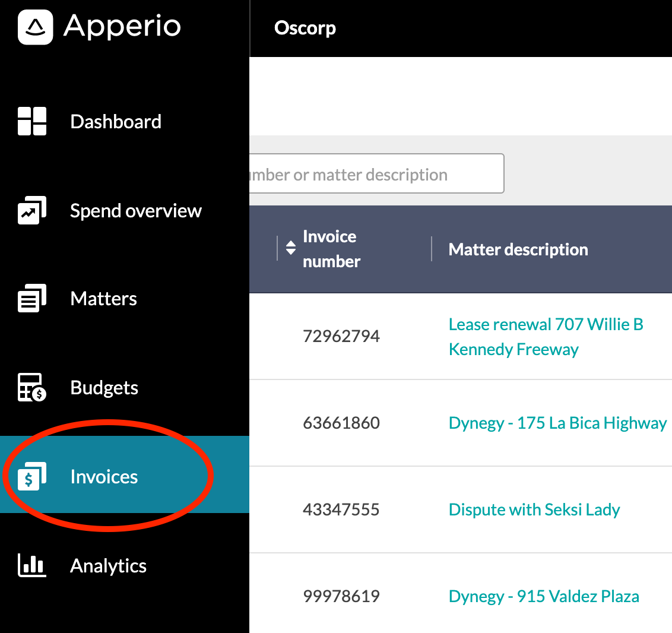Click the Invoices dollar icon
The image size is (672, 633).
(x=31, y=476)
